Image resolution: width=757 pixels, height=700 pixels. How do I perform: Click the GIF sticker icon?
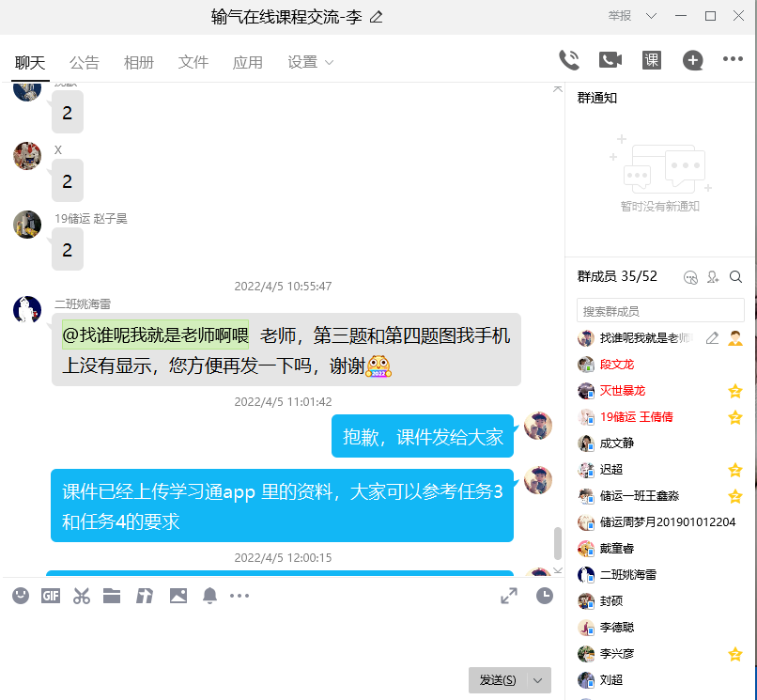[x=51, y=595]
